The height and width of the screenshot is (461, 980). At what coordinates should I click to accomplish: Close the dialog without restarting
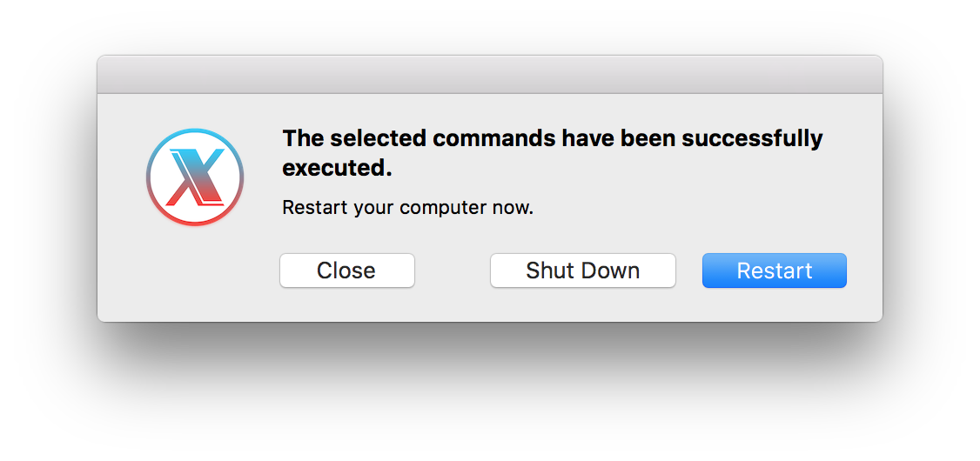[x=347, y=271]
